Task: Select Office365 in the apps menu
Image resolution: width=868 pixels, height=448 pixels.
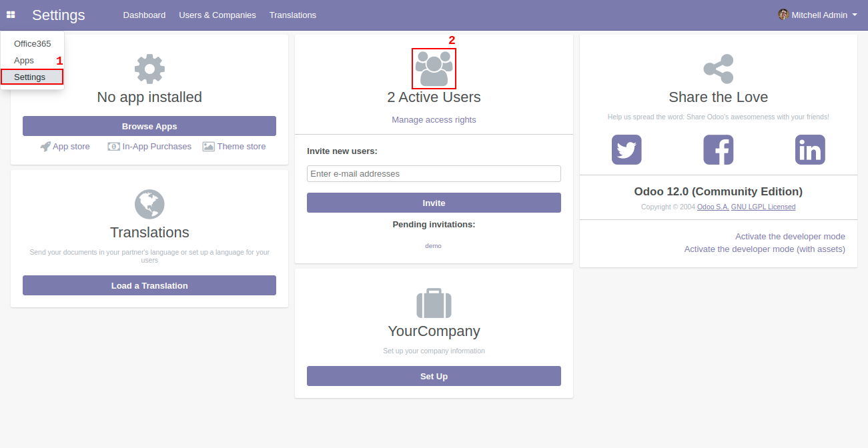Action: coord(33,44)
